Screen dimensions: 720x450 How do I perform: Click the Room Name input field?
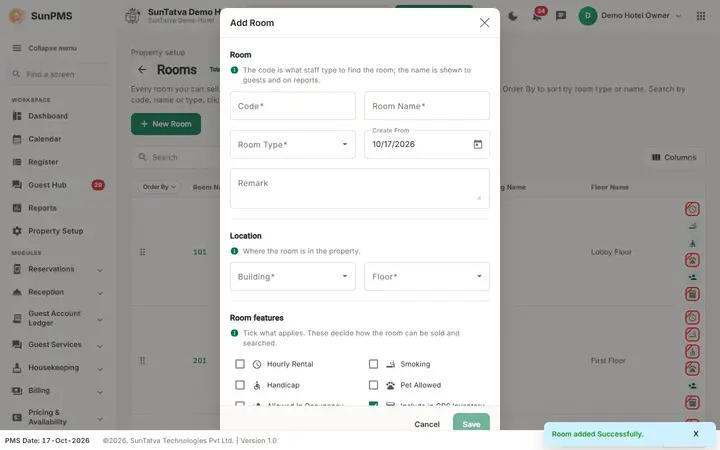[x=427, y=106]
